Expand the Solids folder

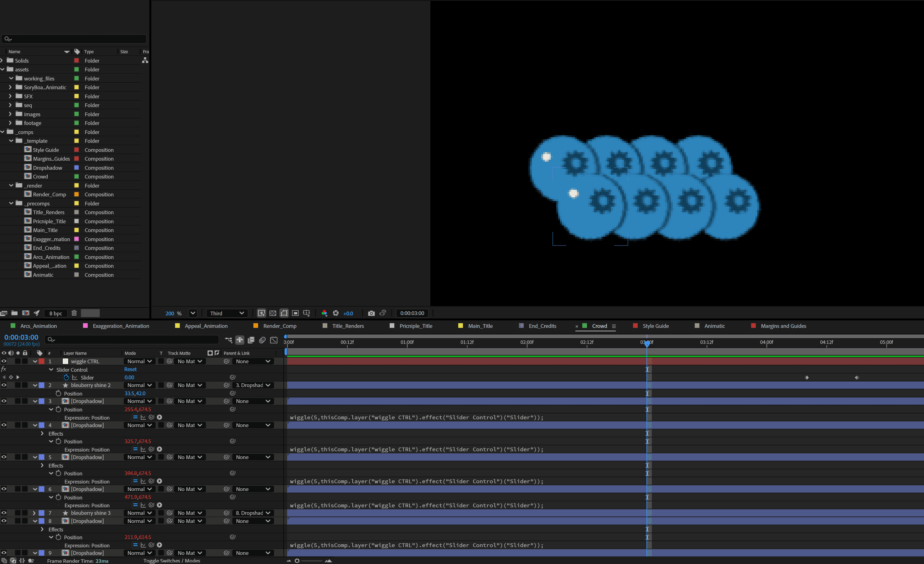click(x=2, y=60)
